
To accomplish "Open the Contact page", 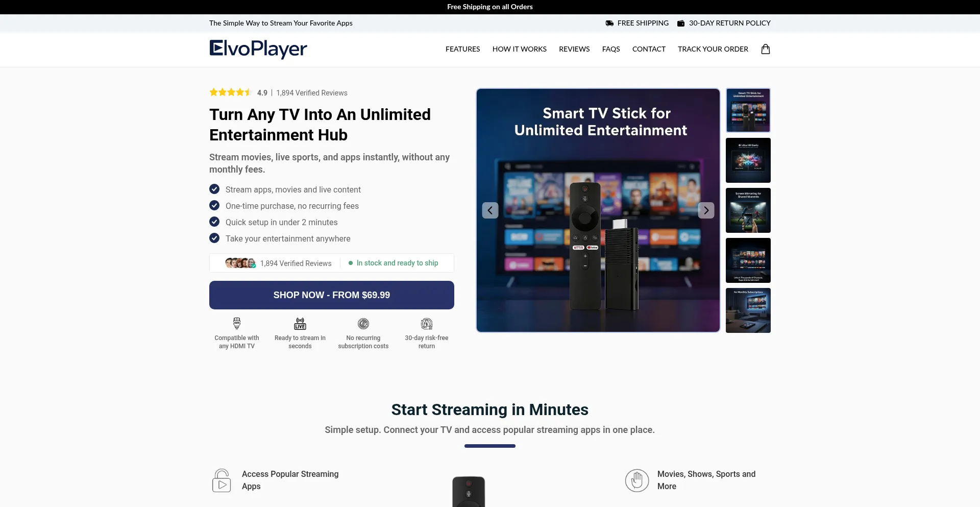I will click(649, 49).
